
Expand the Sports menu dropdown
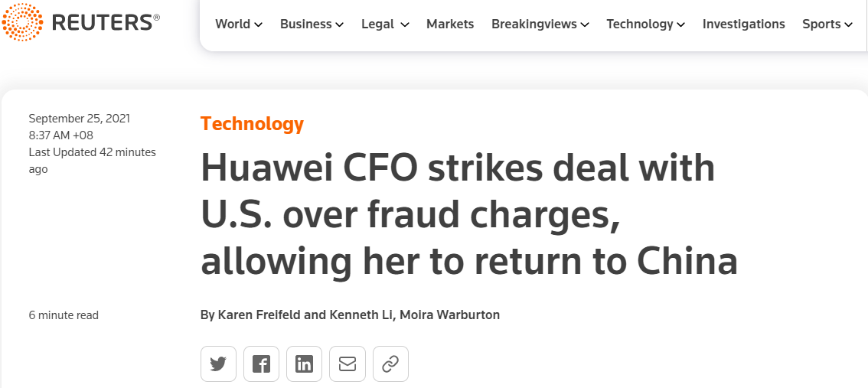pos(827,24)
